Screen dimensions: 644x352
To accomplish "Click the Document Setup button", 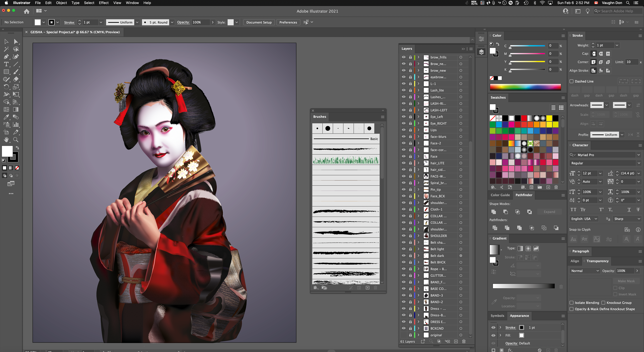I will [x=259, y=22].
